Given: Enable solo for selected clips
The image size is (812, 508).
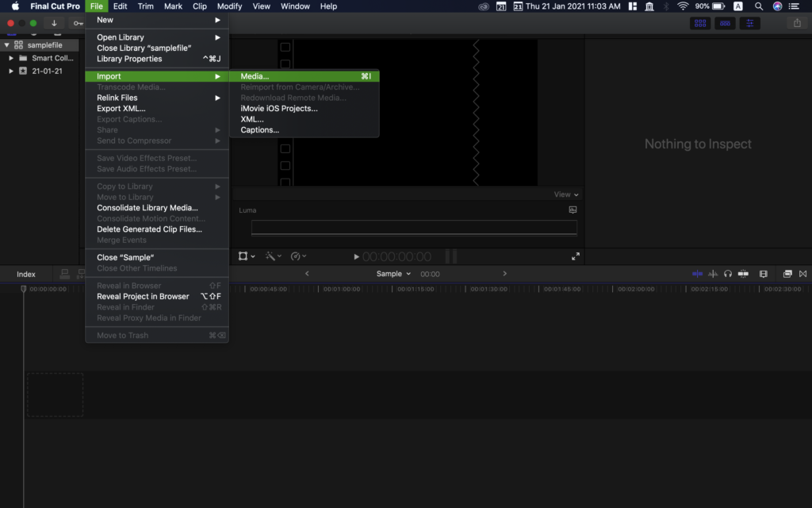Looking at the screenshot, I should (x=727, y=273).
